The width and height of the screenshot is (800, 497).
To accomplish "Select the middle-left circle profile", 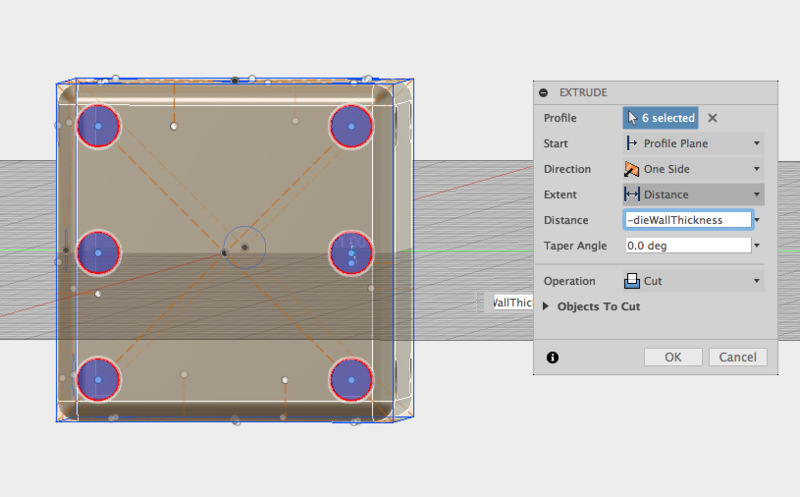I will pyautogui.click(x=98, y=253).
